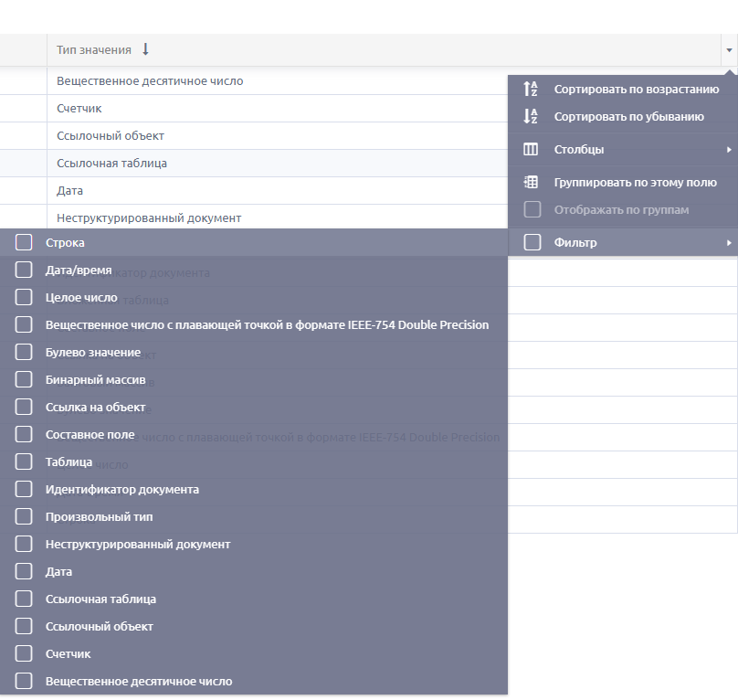Click the Тип значения column header
The width and height of the screenshot is (738, 700).
click(x=384, y=50)
